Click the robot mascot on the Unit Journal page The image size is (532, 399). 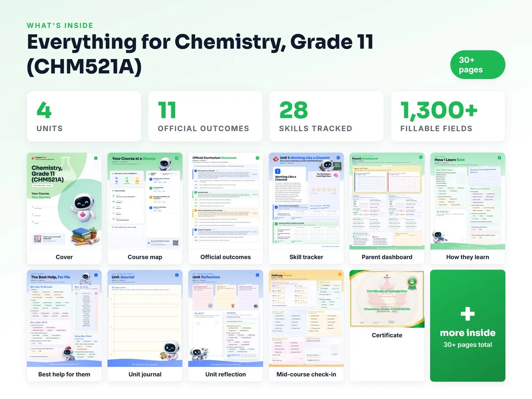point(170,350)
